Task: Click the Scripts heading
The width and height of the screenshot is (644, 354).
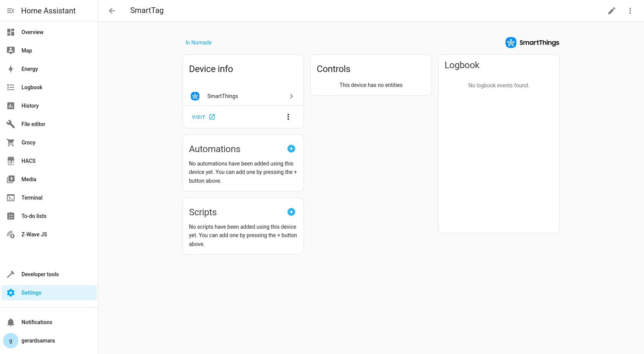Action: pos(203,212)
